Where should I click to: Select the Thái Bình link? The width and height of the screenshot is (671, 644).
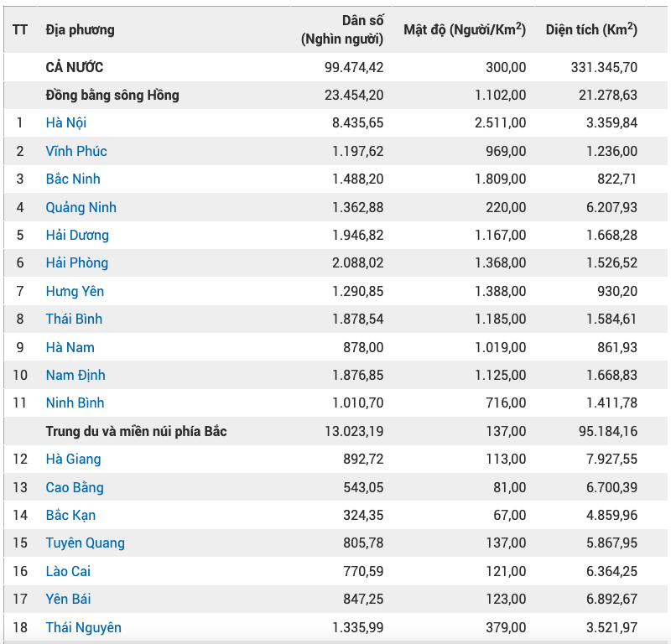(x=74, y=319)
